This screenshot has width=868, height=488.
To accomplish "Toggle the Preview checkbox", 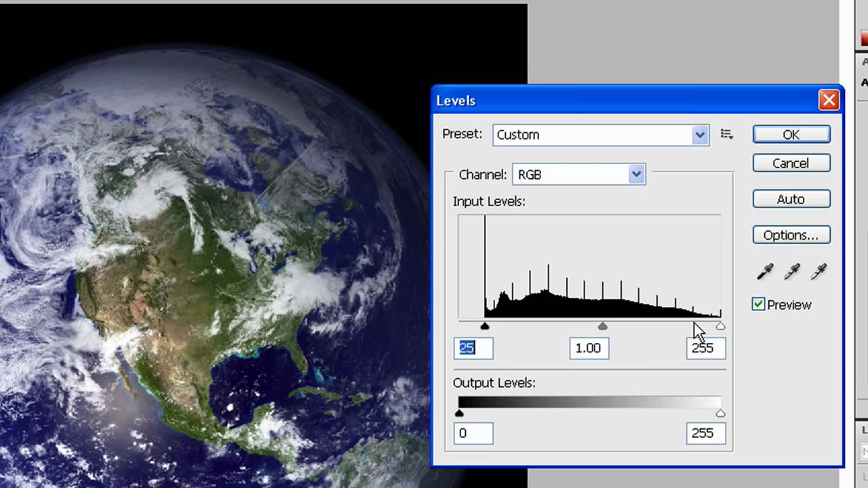I will (x=759, y=304).
